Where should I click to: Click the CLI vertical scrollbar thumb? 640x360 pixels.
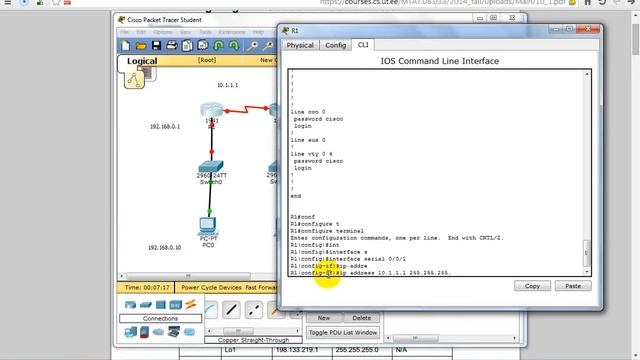click(x=587, y=253)
